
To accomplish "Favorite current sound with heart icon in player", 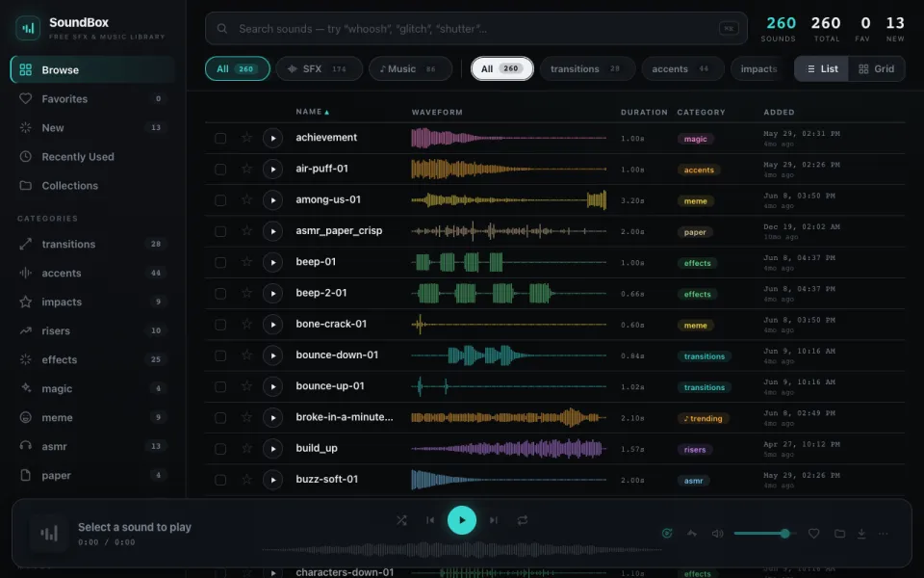I will (x=814, y=534).
